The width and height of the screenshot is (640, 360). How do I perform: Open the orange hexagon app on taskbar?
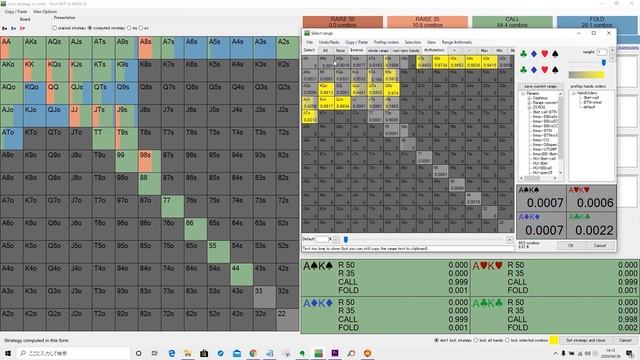tap(367, 353)
